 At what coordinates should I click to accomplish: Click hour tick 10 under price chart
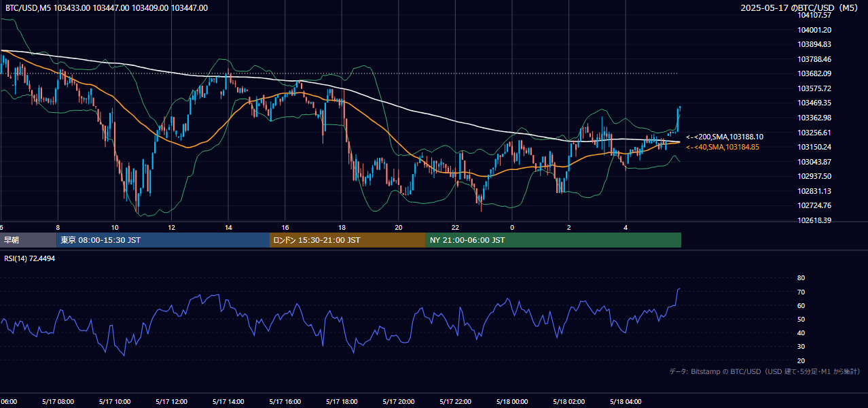coord(115,227)
